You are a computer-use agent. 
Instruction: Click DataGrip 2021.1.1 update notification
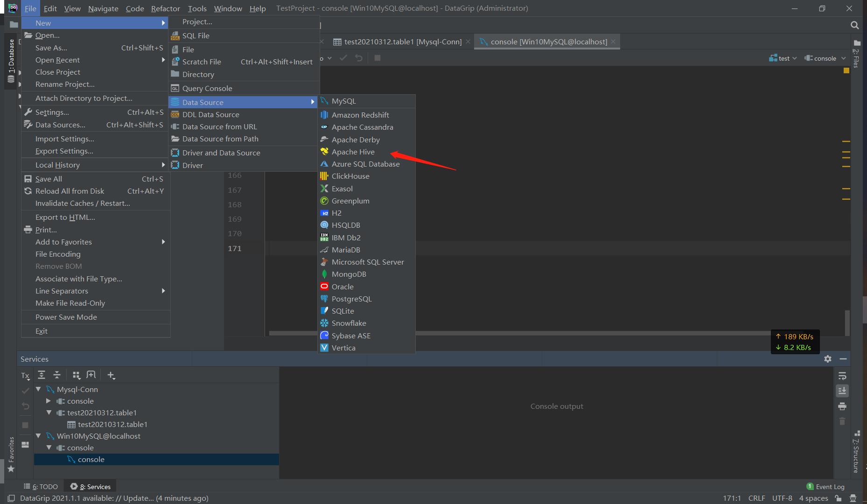(x=114, y=498)
